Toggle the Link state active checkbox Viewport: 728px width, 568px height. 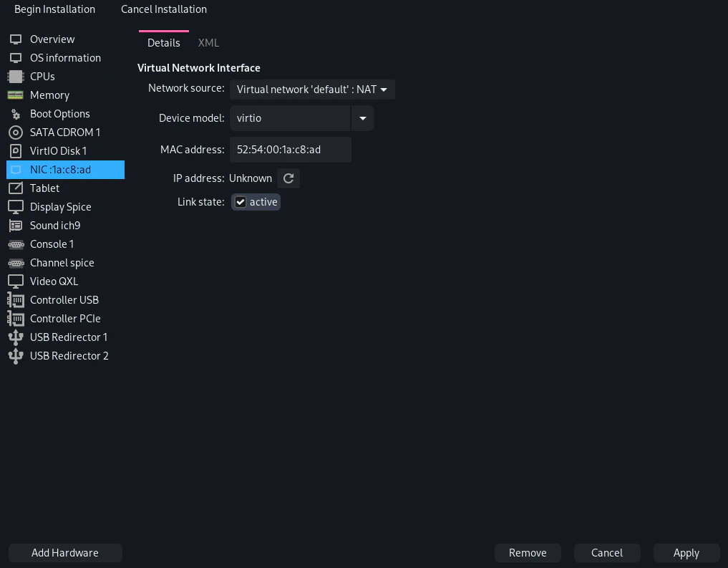241,203
